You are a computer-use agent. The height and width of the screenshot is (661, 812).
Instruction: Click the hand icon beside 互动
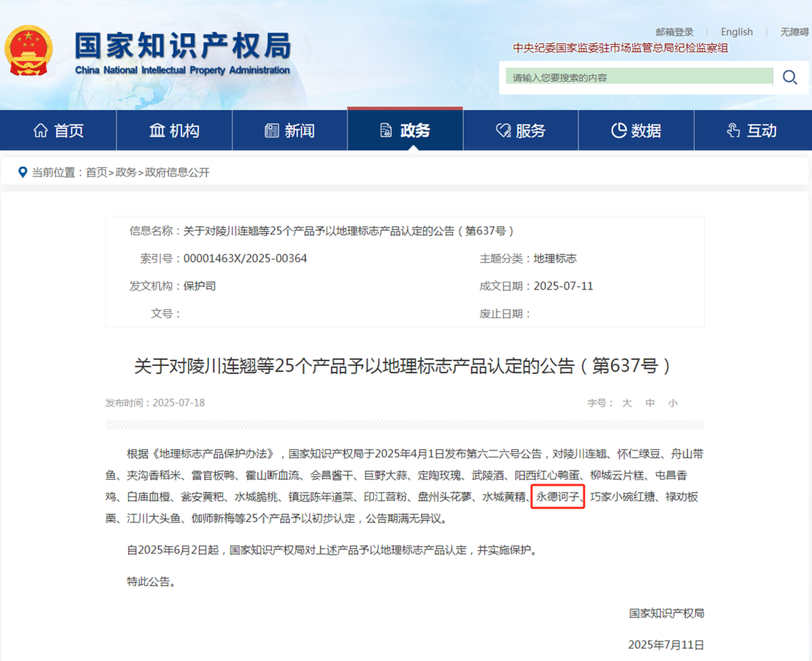click(x=734, y=131)
